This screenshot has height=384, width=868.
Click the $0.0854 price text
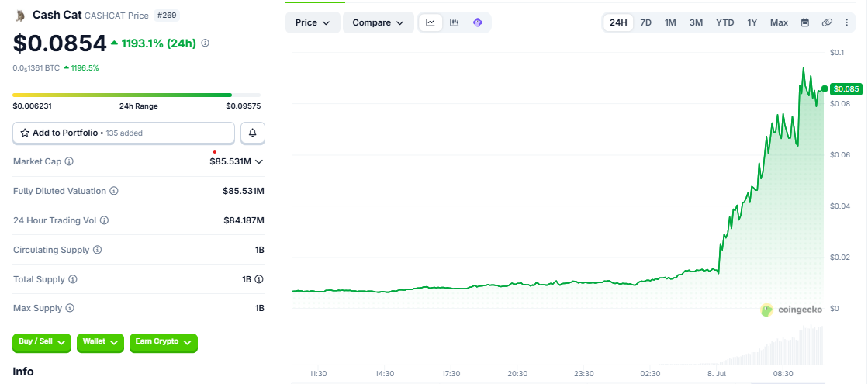tap(59, 43)
